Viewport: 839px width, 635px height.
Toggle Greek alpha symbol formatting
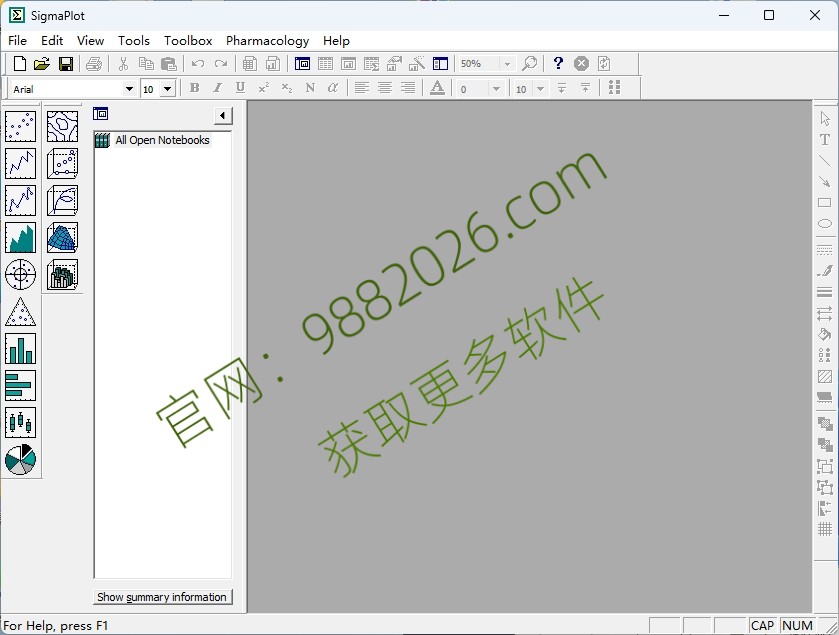[x=332, y=88]
